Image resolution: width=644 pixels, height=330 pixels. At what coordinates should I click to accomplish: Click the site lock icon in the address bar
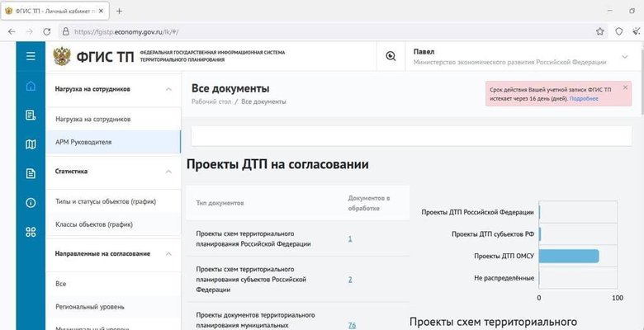point(66,31)
